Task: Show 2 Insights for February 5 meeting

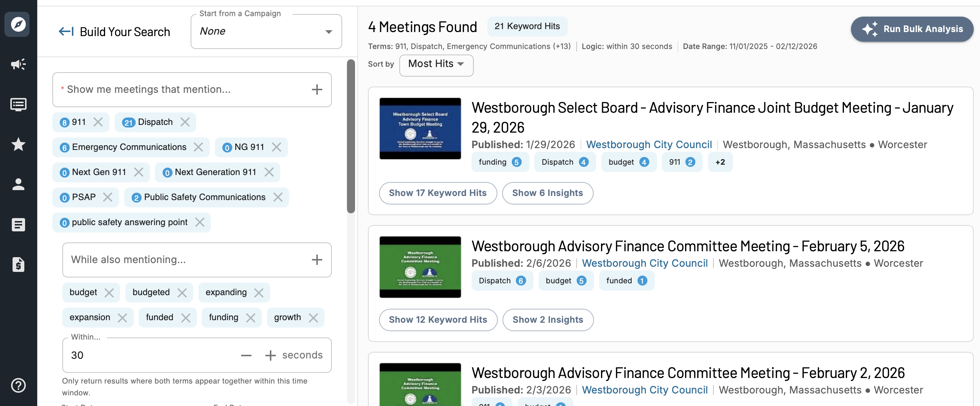Action: [x=548, y=320]
